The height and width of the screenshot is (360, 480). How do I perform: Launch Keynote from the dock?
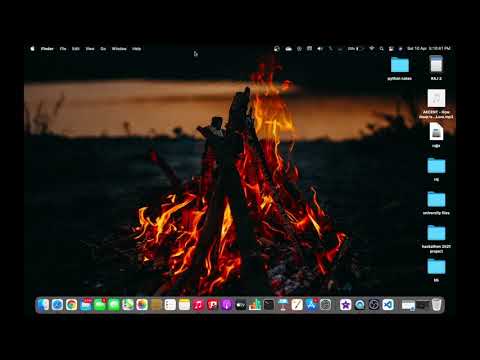283,305
